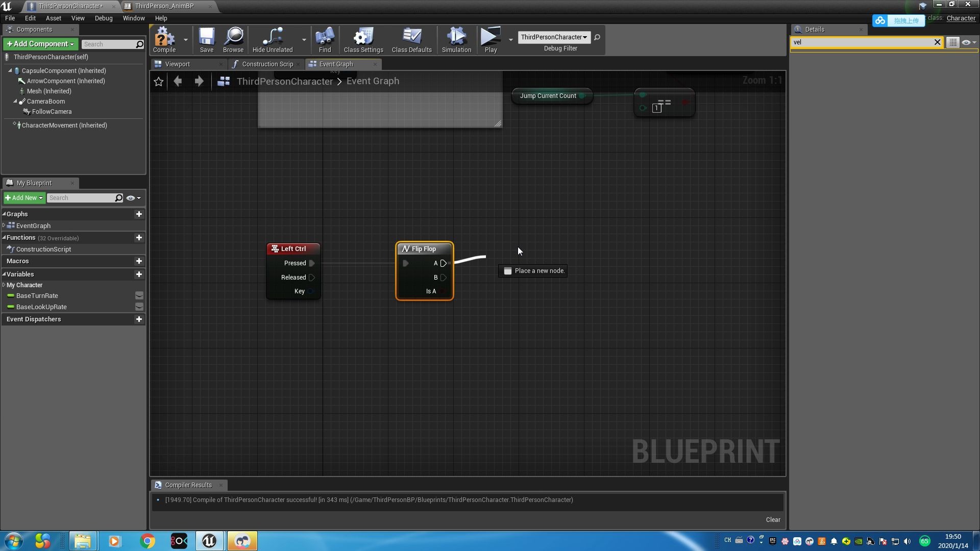This screenshot has height=551, width=980.
Task: Browse to this asset in Content Browser
Action: click(x=233, y=40)
